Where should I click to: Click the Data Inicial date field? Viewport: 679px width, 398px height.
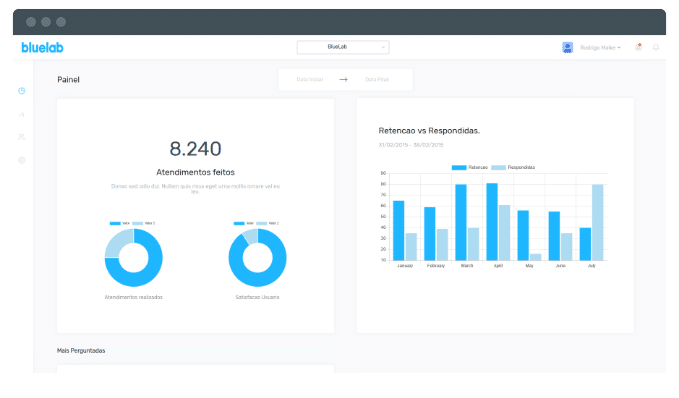click(310, 79)
